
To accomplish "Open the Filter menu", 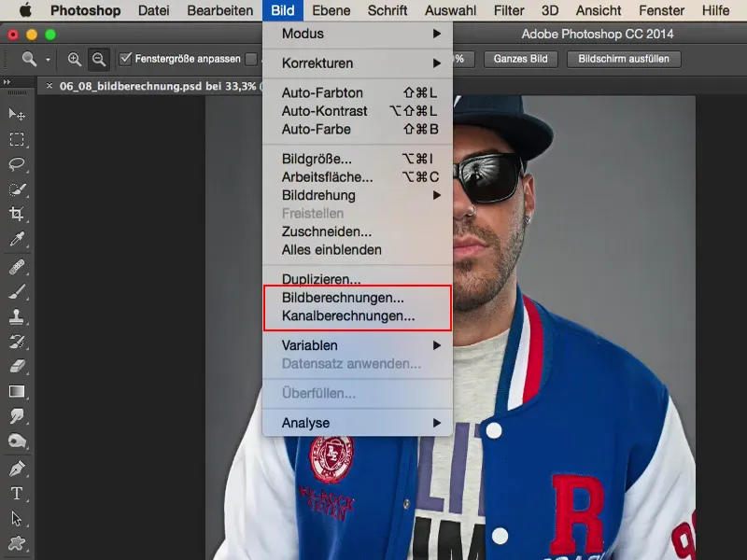I will 509,10.
